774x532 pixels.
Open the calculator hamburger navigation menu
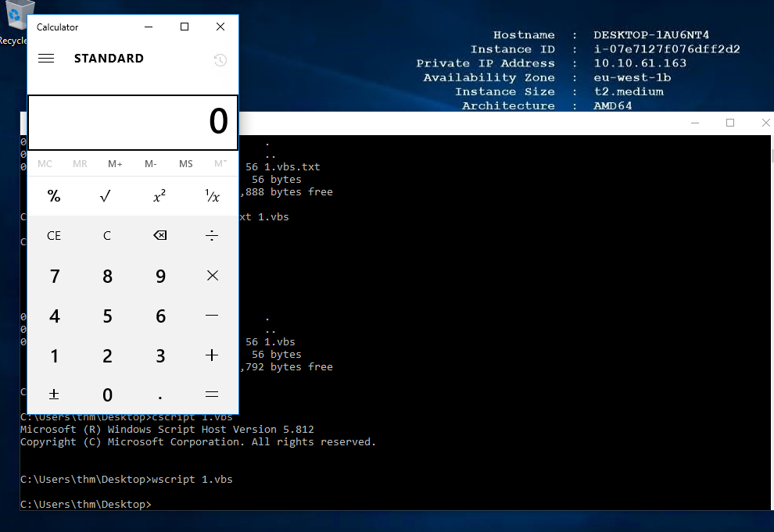(46, 59)
